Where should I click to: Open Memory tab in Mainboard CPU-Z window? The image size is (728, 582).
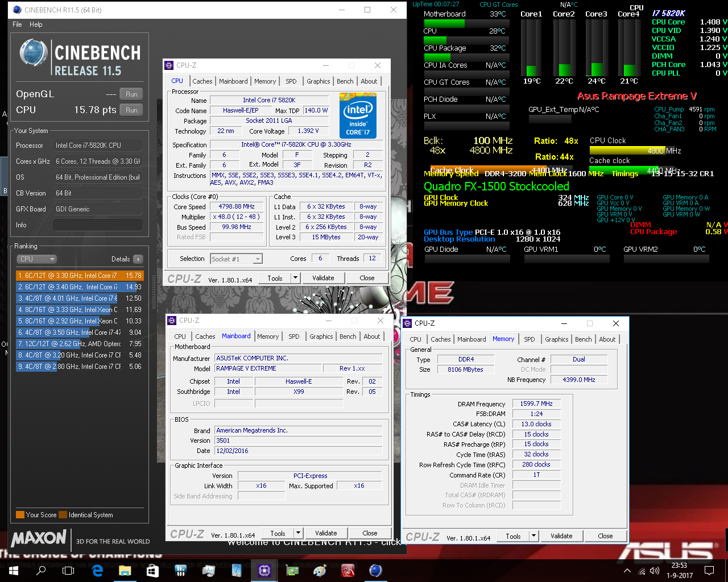(268, 336)
